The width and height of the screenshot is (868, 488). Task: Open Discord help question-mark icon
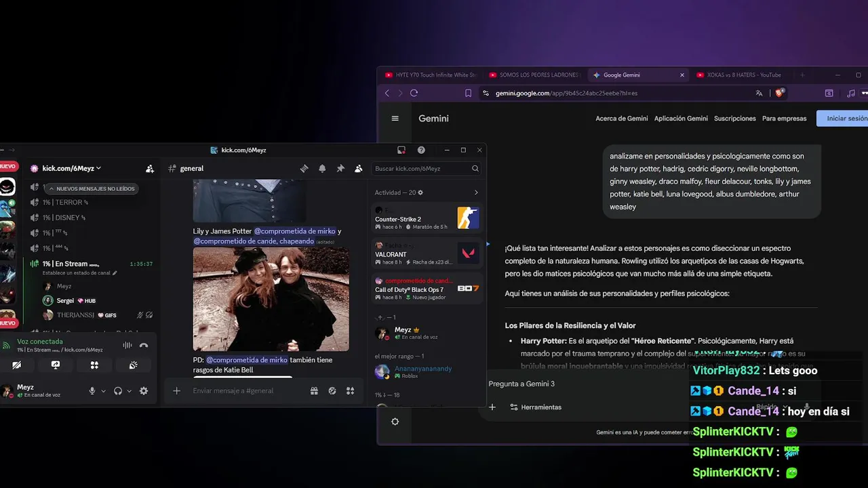tap(421, 150)
